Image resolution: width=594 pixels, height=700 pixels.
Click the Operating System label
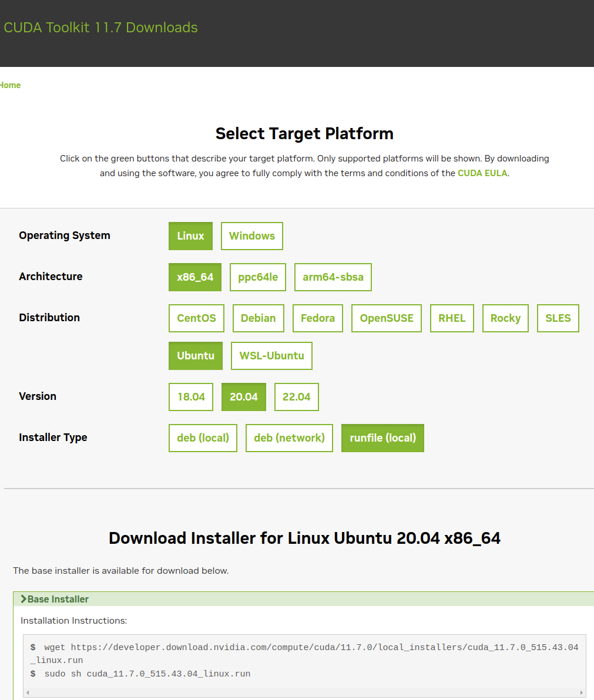[x=64, y=235]
